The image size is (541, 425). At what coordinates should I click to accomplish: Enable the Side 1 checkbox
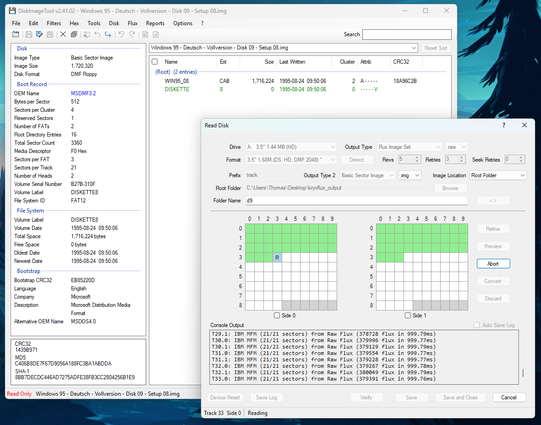point(407,315)
